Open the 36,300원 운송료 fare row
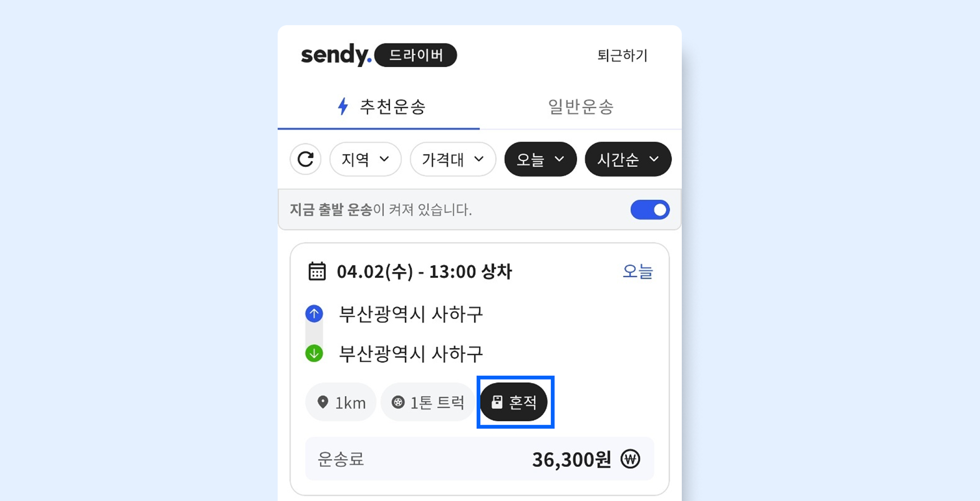The image size is (980, 501). click(479, 459)
